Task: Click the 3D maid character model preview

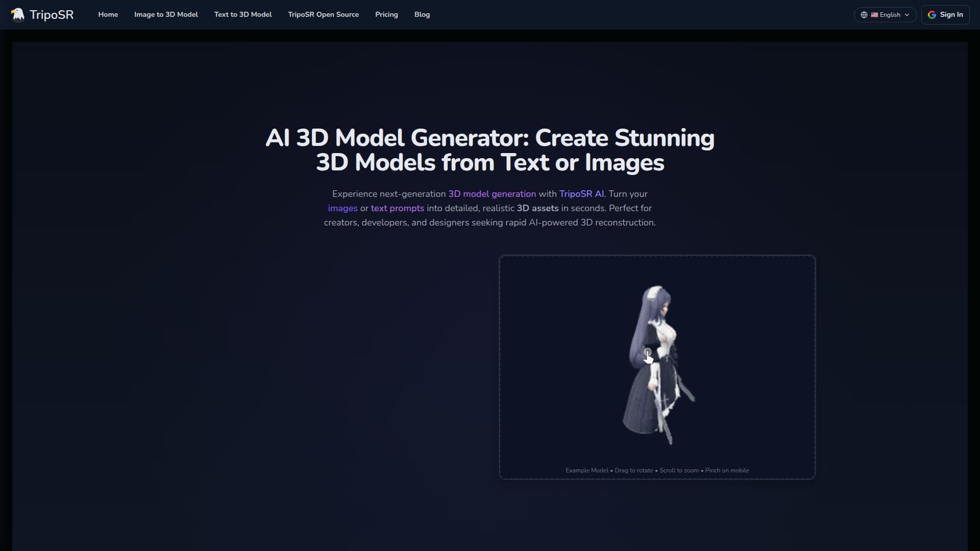Action: point(657,365)
